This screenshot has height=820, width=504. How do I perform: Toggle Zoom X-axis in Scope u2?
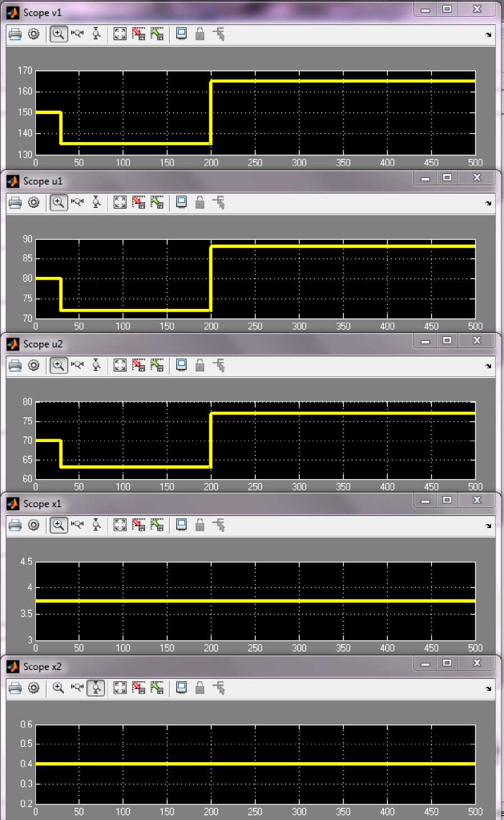[77, 366]
